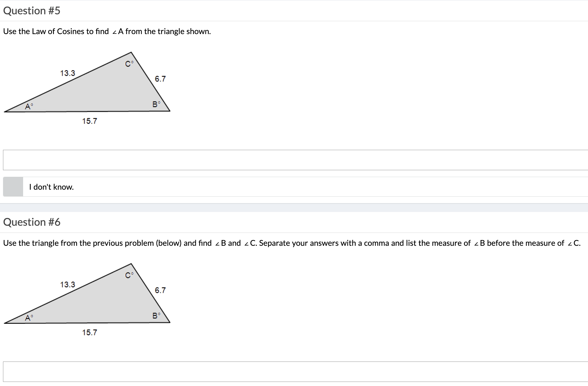The width and height of the screenshot is (588, 386).
Task: Select the Question #6 heading
Action: pyautogui.click(x=32, y=222)
